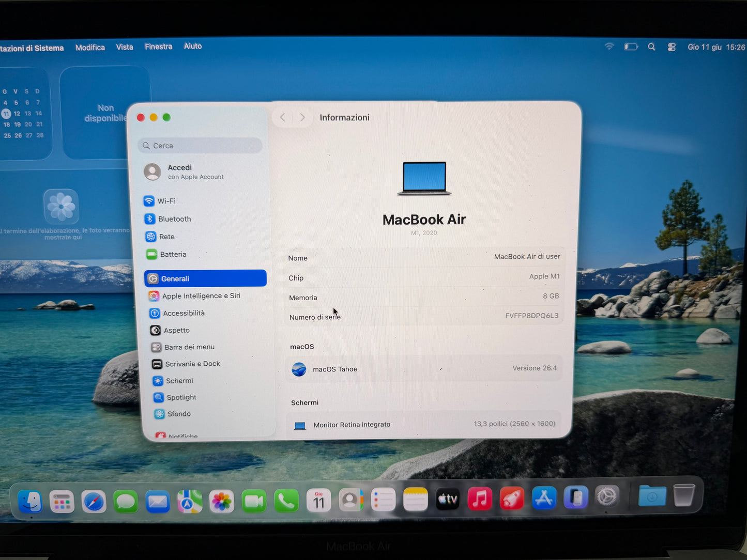Open Maps from the Dock
This screenshot has width=747, height=560.
(190, 502)
